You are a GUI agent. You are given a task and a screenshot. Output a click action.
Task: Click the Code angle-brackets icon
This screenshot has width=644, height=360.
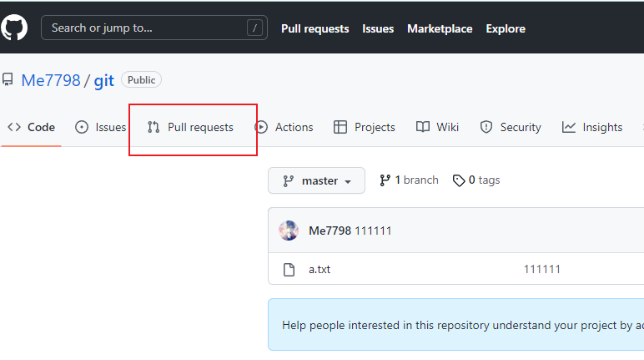pyautogui.click(x=14, y=127)
